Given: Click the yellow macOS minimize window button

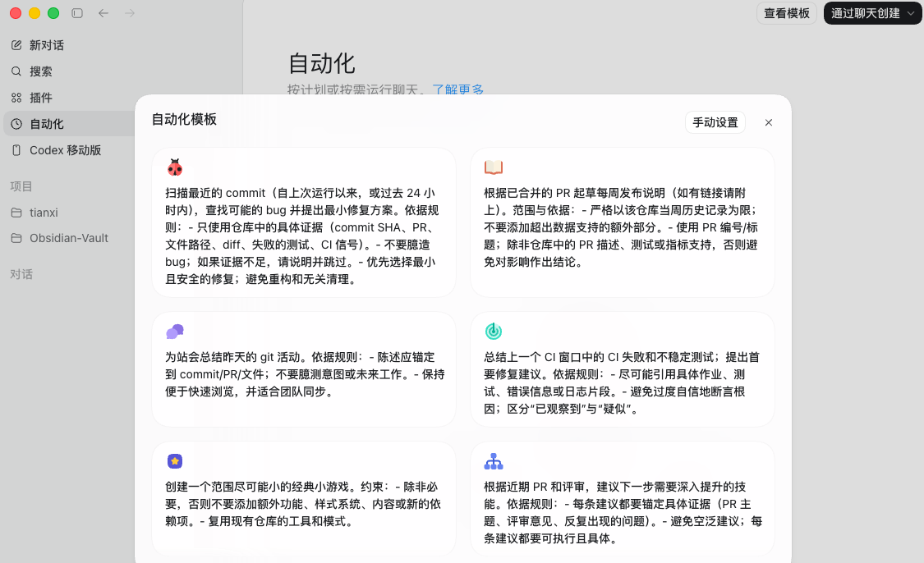Looking at the screenshot, I should click(x=34, y=13).
